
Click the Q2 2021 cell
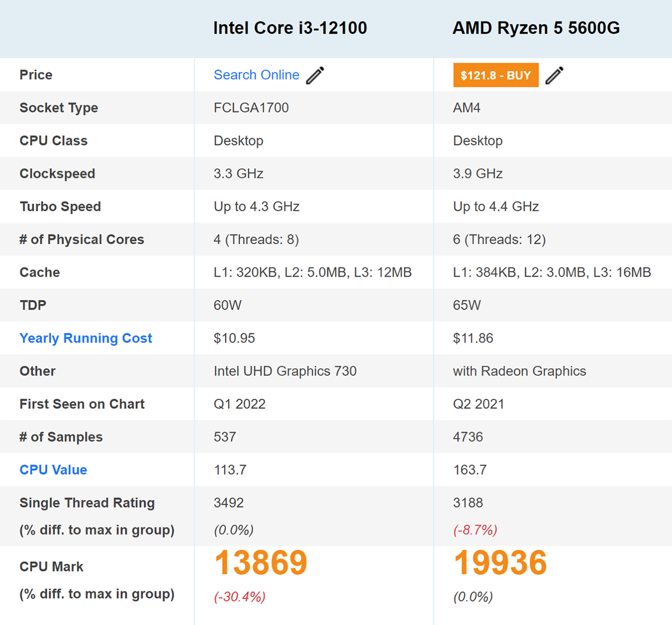[479, 404]
